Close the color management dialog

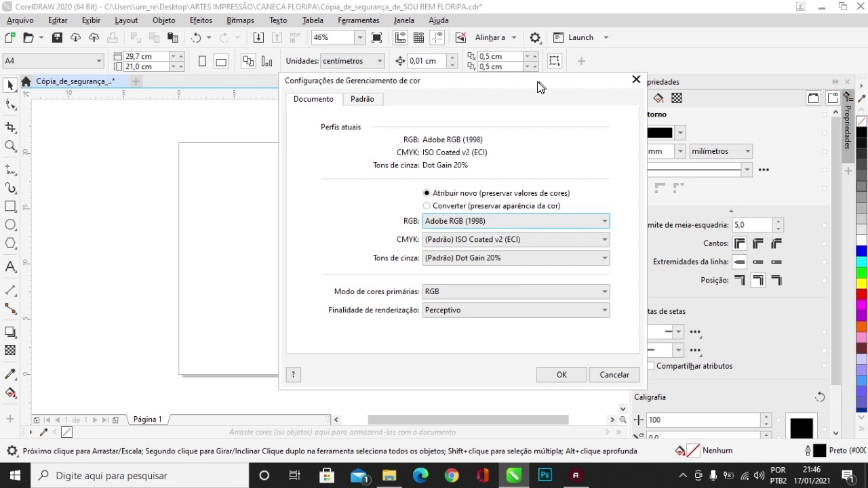(x=636, y=79)
